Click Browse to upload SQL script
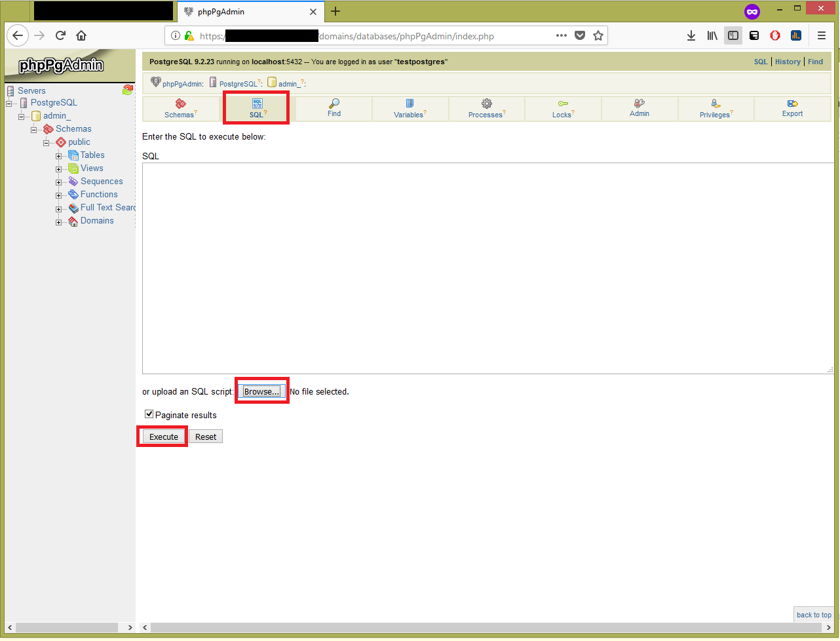The image size is (840, 641). click(261, 391)
